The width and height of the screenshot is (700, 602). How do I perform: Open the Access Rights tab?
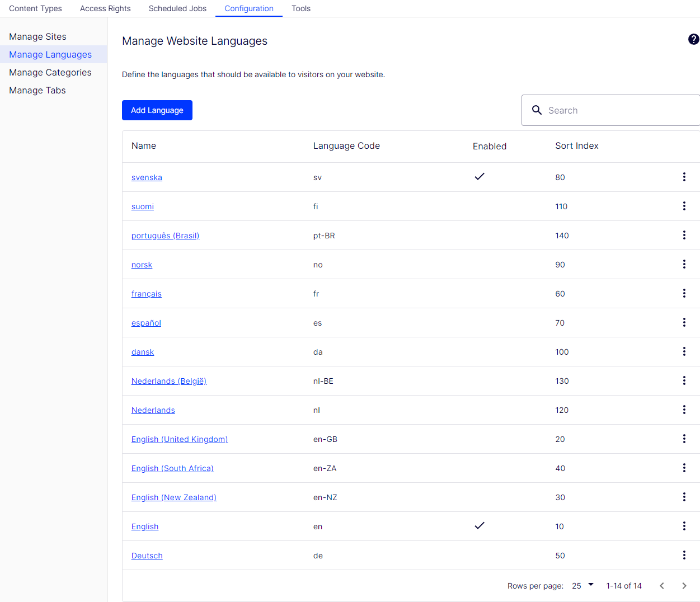(x=105, y=8)
